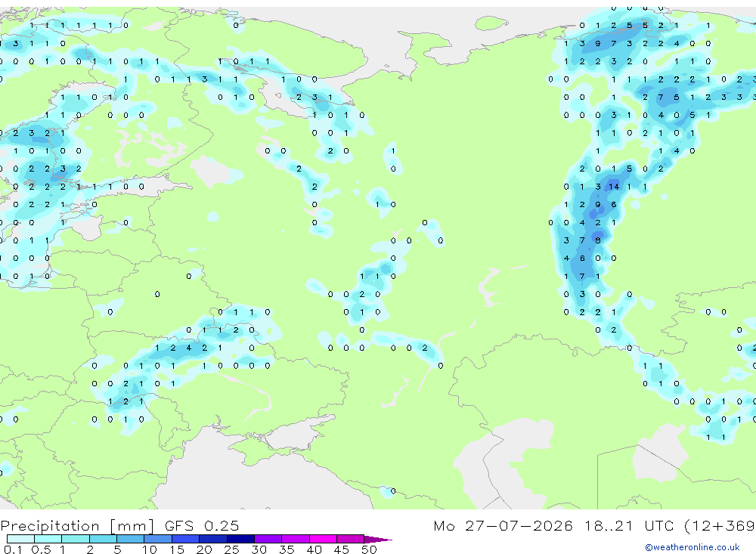Select the 2–5 mm cyan legend swatch

[103, 539]
